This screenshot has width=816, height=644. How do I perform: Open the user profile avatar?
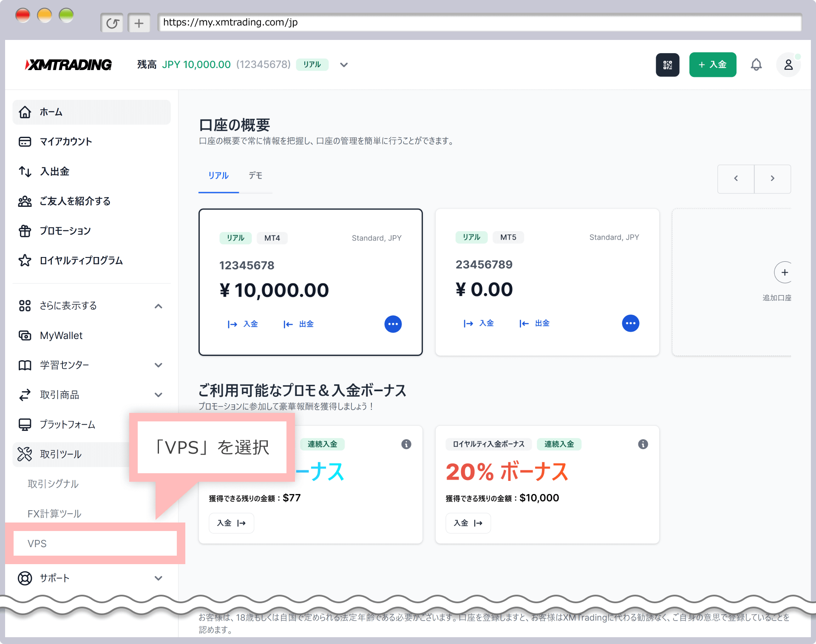(788, 65)
